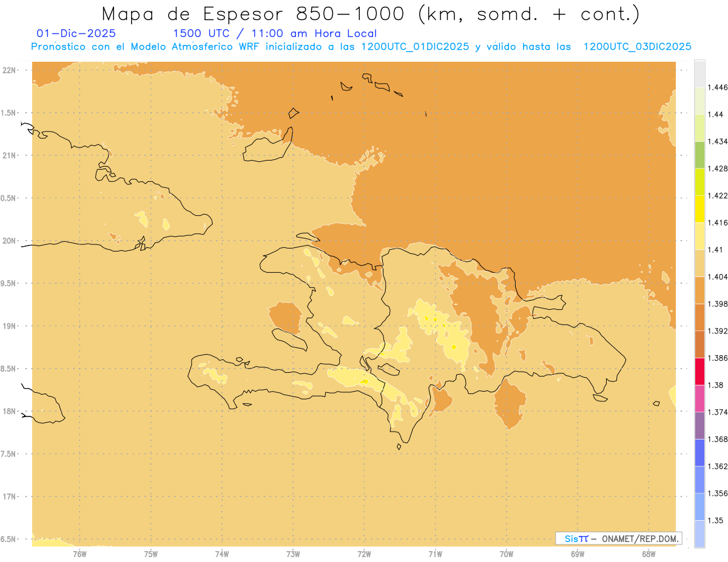728x562 pixels.
Task: Click the legend value "1.398"
Action: (718, 304)
